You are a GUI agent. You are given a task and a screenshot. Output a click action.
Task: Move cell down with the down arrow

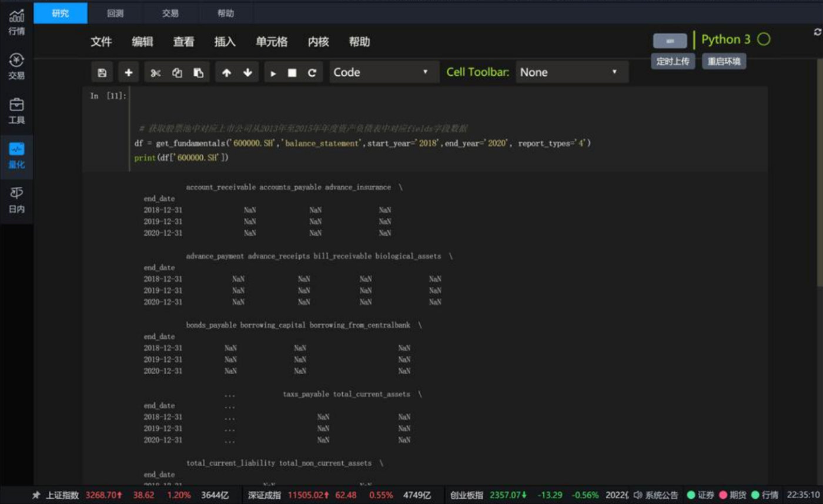point(247,73)
